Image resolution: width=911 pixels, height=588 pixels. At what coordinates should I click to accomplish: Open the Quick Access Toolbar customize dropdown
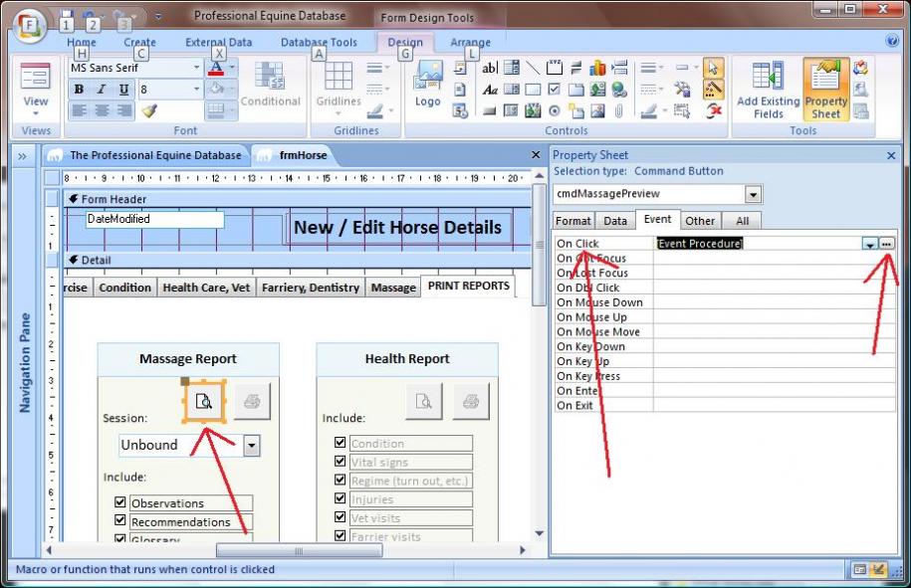point(158,17)
